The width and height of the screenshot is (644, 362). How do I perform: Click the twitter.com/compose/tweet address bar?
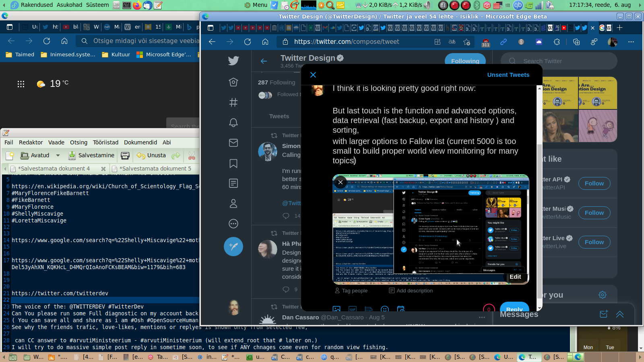click(347, 42)
